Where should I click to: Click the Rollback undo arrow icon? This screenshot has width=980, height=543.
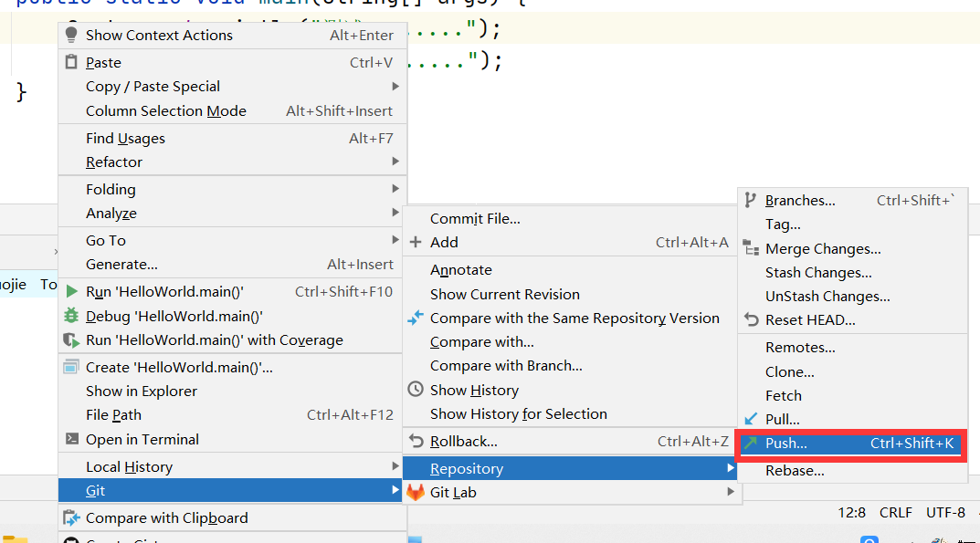(x=416, y=442)
